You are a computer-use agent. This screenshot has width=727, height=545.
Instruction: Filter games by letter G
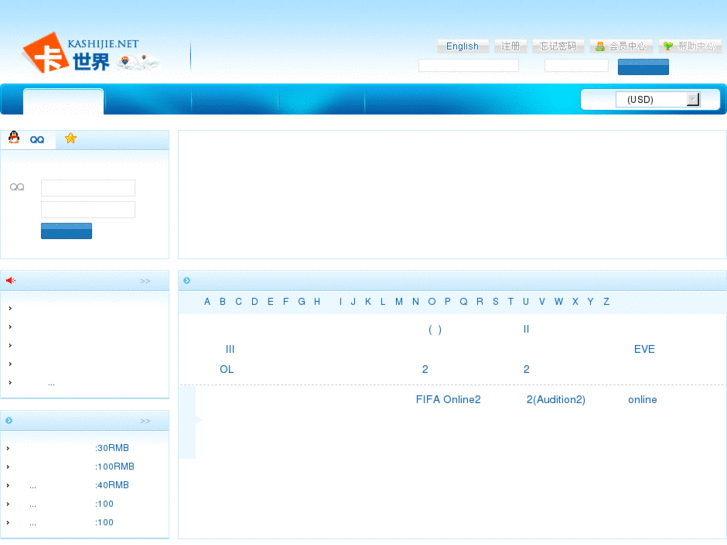(301, 301)
